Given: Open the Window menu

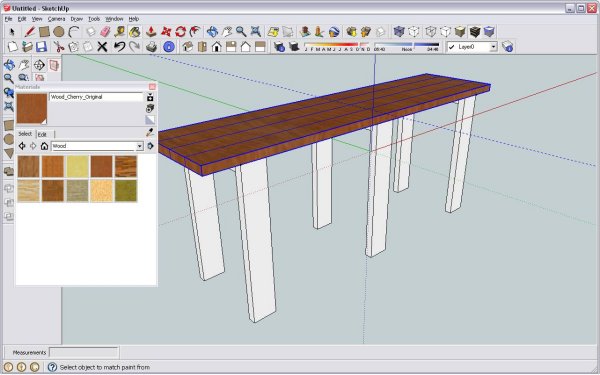Looking at the screenshot, I should click(114, 19).
